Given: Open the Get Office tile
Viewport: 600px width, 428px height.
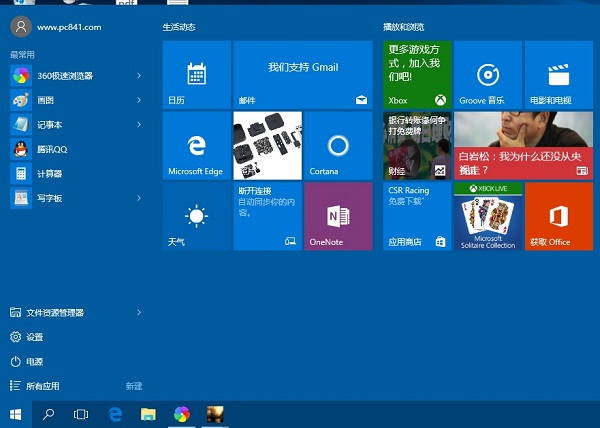Looking at the screenshot, I should (x=558, y=216).
